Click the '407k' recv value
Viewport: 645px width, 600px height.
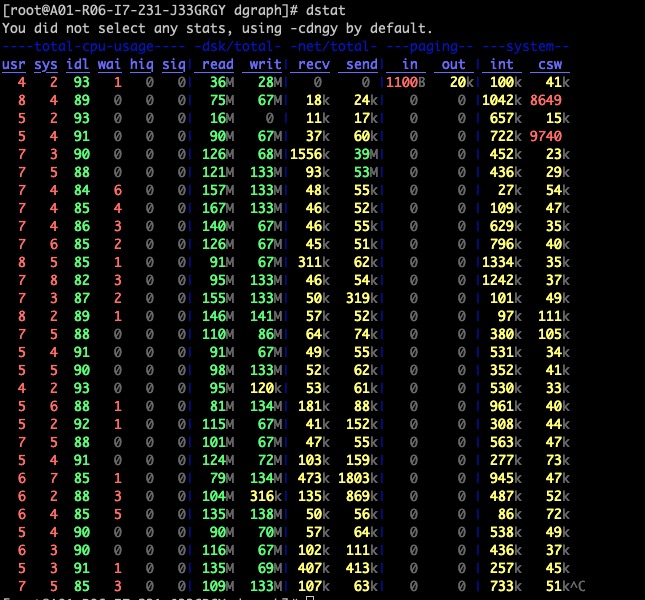(314, 568)
